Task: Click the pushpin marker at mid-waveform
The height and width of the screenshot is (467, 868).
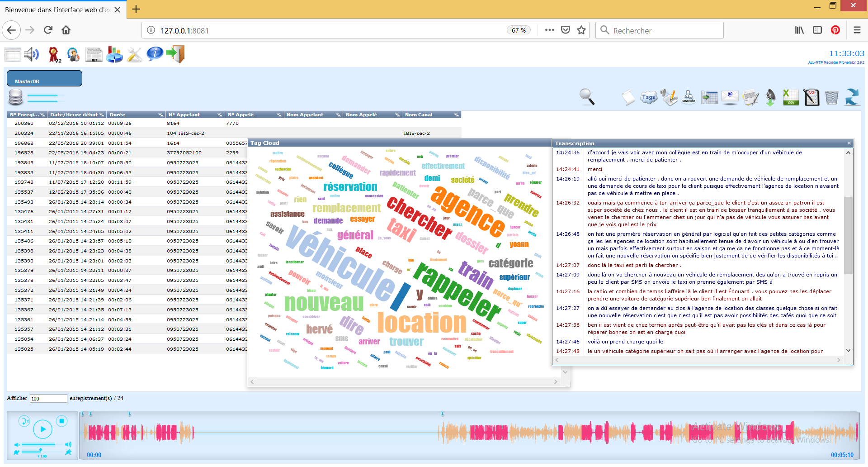Action: pos(443,415)
